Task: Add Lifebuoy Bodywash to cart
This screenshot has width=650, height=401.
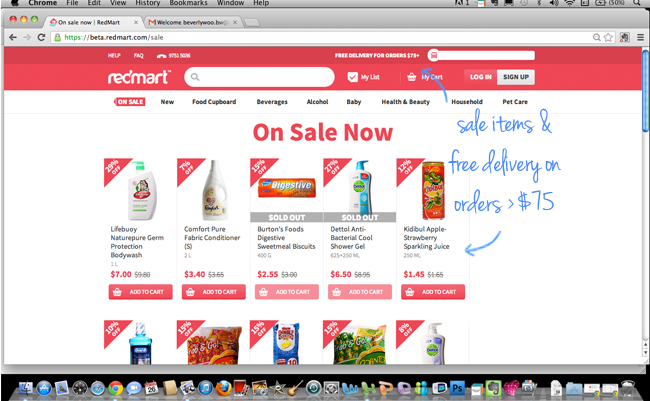Action: 141,292
